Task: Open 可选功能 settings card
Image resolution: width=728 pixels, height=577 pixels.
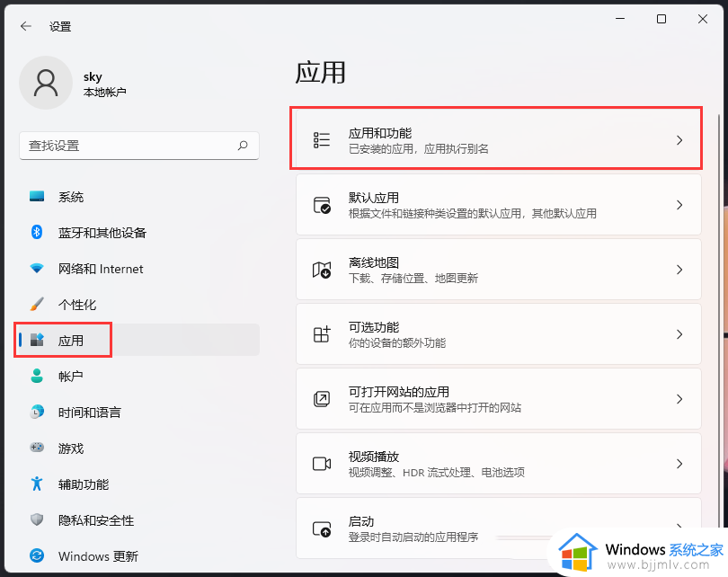Action: click(x=498, y=334)
